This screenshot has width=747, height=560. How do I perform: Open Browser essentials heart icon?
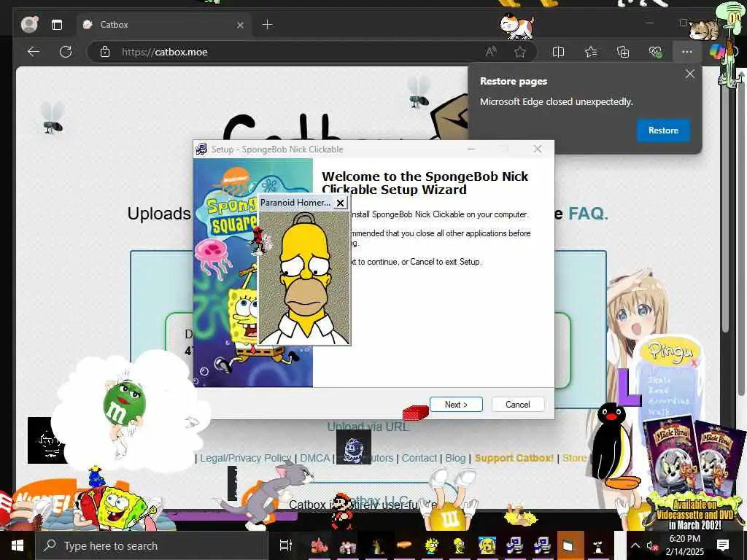tap(656, 52)
